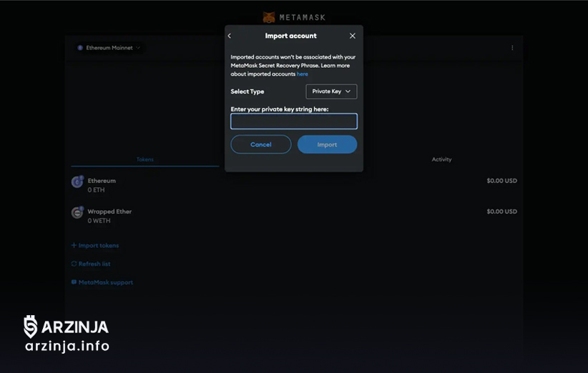Switch to the Tokens tab

[145, 159]
